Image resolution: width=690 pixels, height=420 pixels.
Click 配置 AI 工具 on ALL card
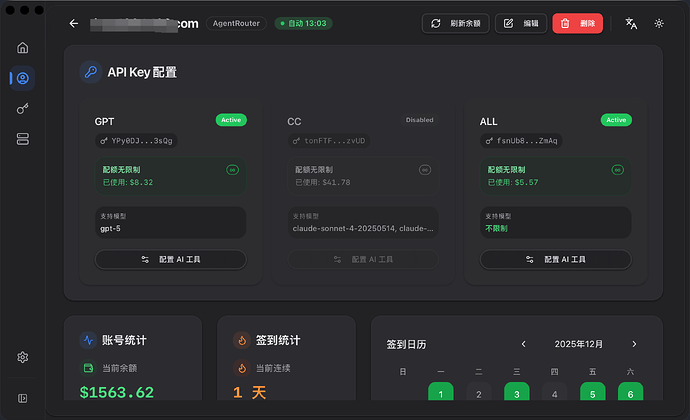point(556,259)
